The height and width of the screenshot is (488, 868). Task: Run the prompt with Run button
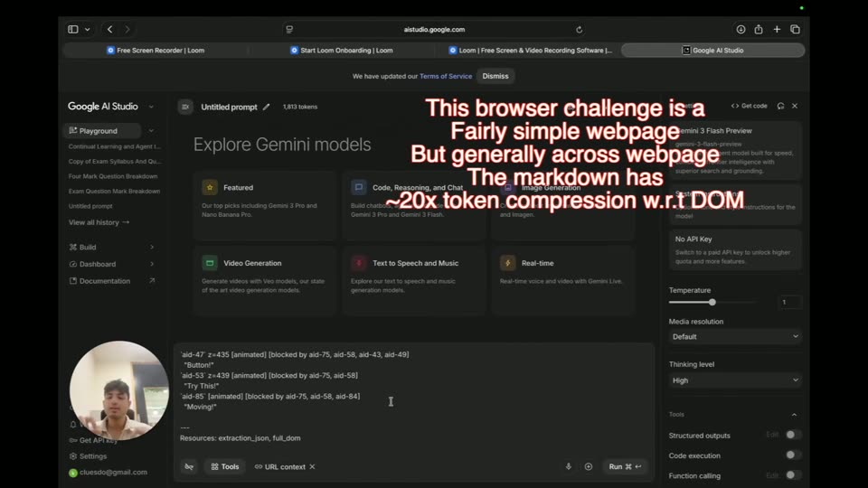coord(625,466)
